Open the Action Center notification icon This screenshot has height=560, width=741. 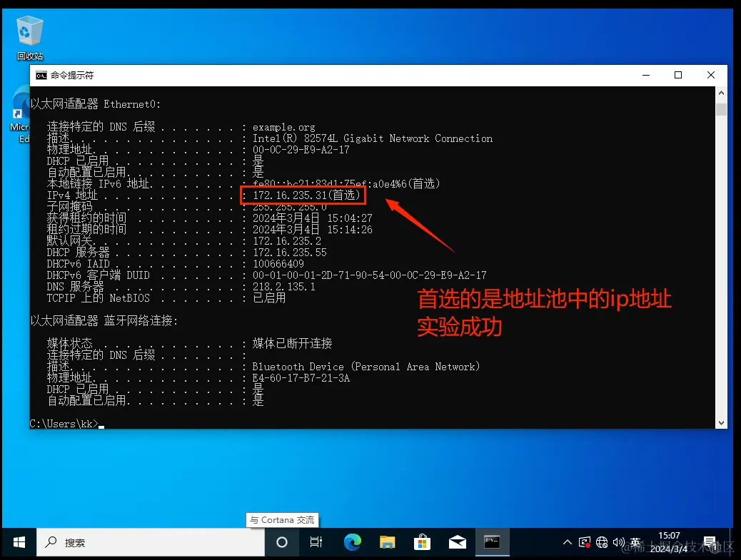710,542
